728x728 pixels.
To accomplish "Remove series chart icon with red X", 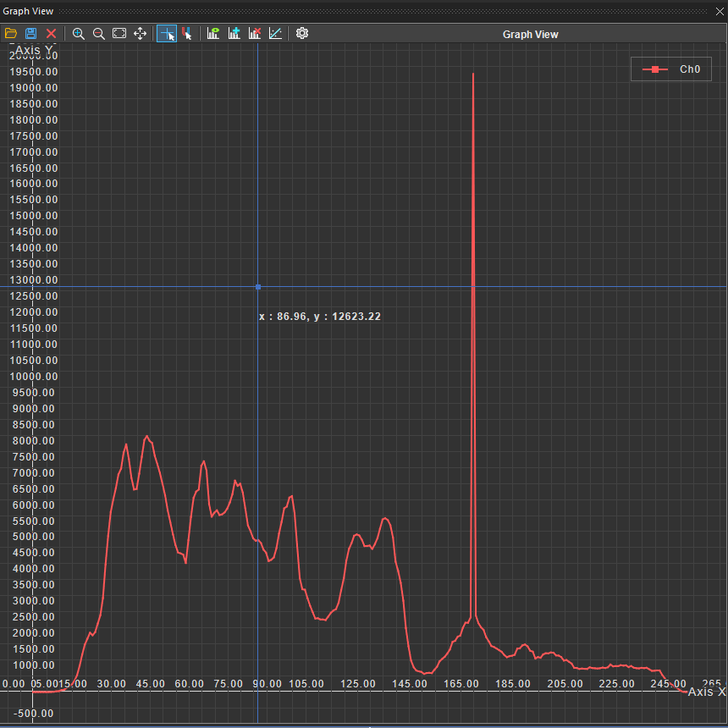I will pyautogui.click(x=255, y=33).
